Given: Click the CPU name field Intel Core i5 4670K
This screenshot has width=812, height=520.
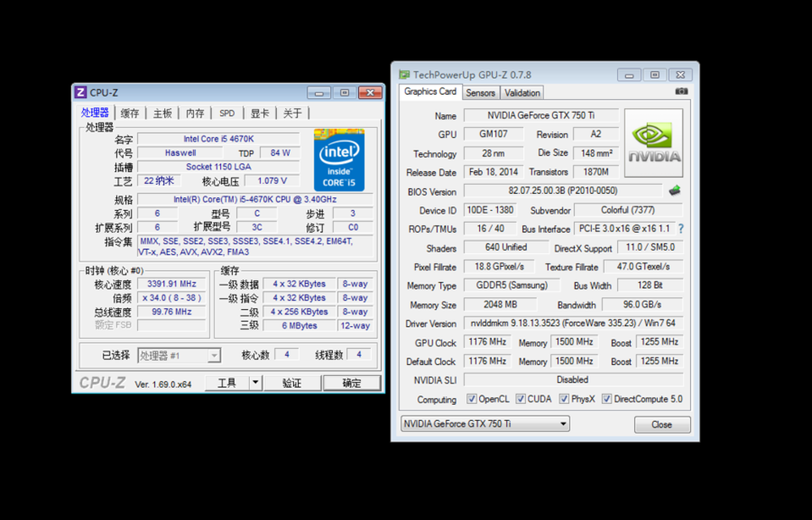Looking at the screenshot, I should pos(218,139).
